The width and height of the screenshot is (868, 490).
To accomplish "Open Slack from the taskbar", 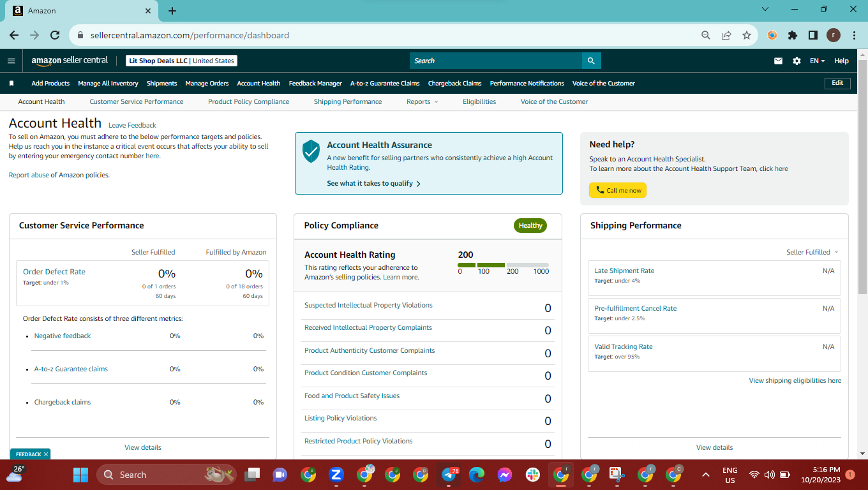I will pos(533,475).
